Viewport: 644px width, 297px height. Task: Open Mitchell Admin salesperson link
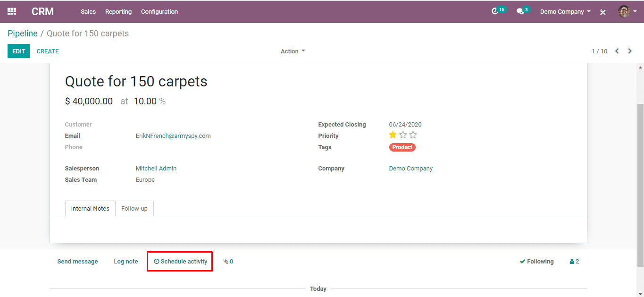point(156,169)
